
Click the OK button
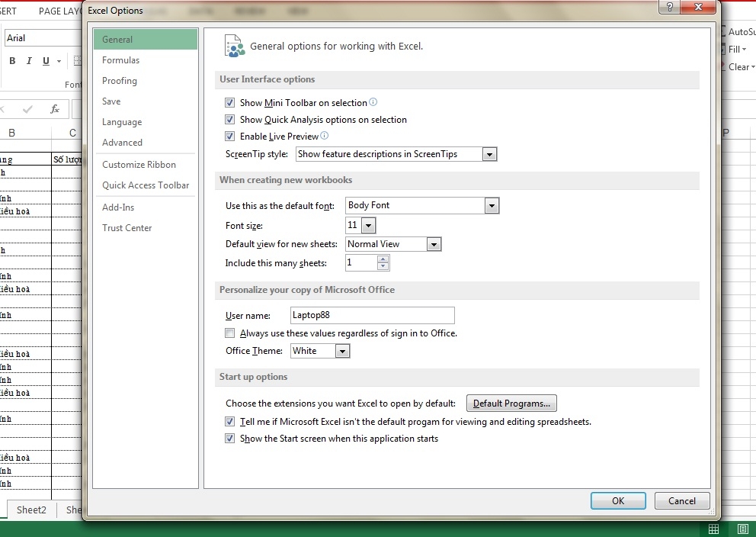[618, 501]
